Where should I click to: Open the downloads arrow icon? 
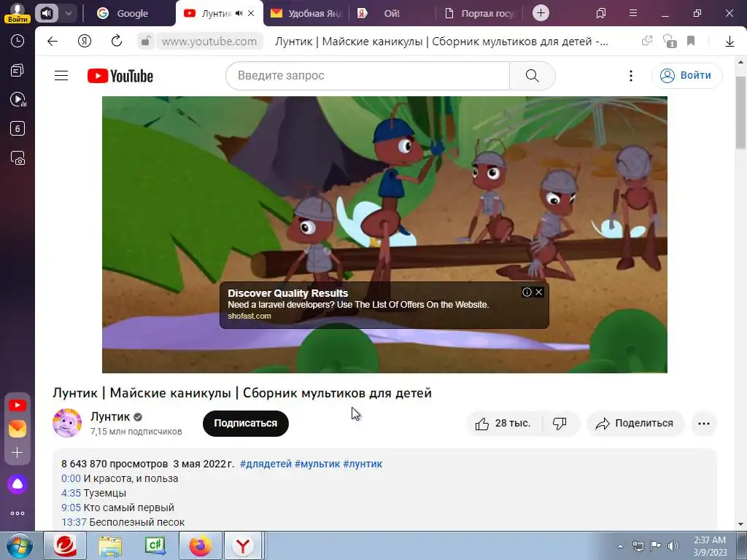click(x=729, y=42)
